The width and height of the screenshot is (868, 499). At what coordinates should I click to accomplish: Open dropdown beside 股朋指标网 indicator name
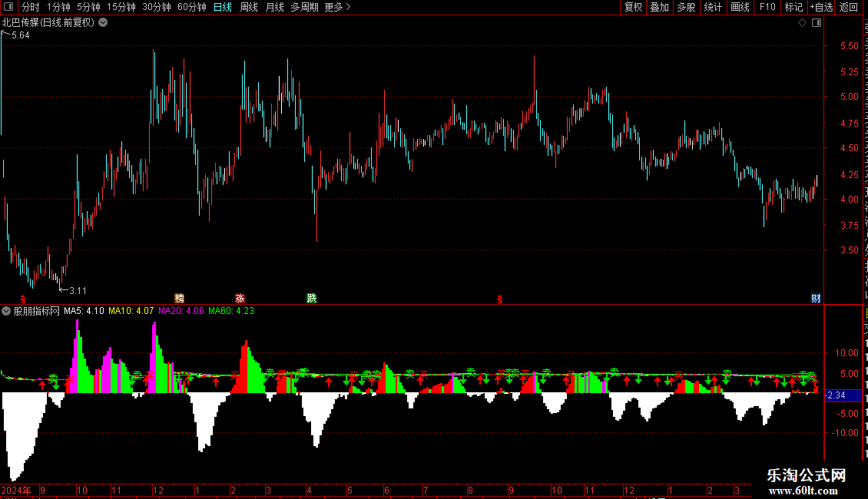coord(6,311)
